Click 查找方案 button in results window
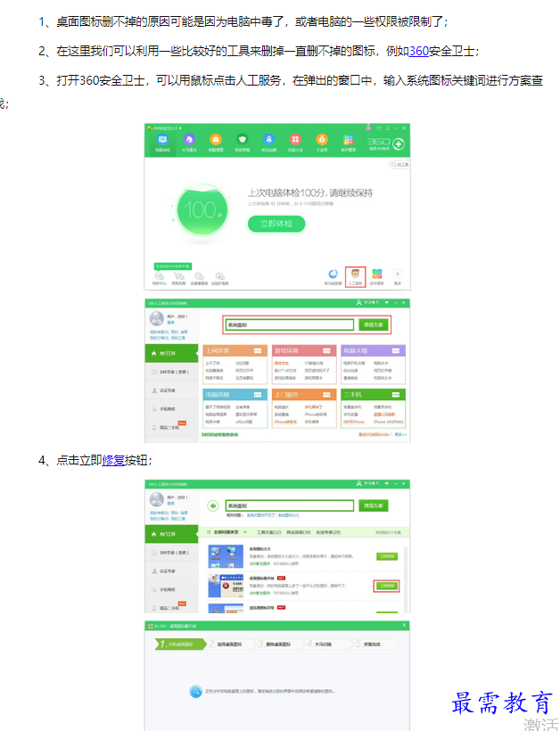560x731 pixels. (374, 505)
